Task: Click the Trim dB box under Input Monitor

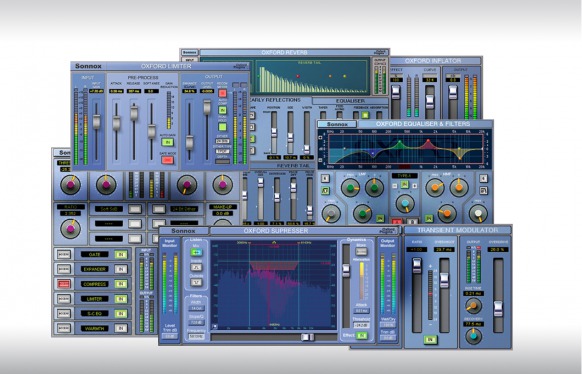Action: pos(170,336)
